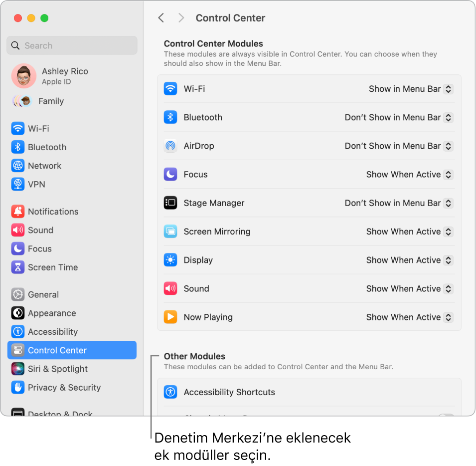Click the Siri & Spotlight icon

pos(18,369)
